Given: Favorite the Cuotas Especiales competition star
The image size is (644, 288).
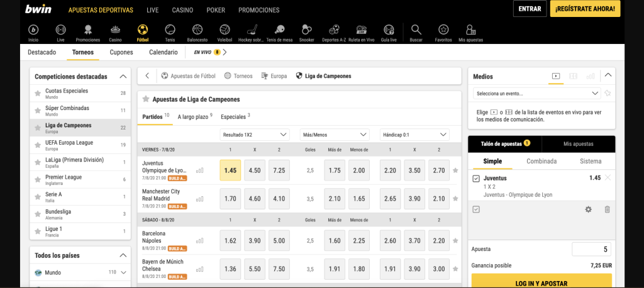Looking at the screenshot, I should [x=38, y=93].
